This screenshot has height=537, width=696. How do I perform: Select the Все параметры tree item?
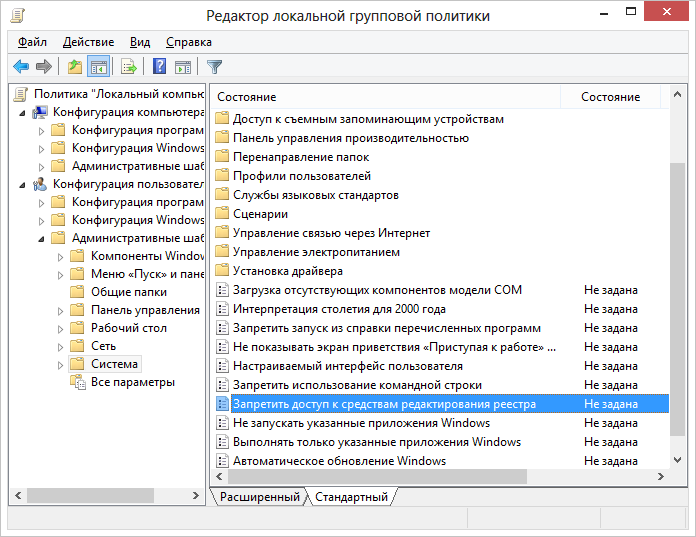coord(132,382)
